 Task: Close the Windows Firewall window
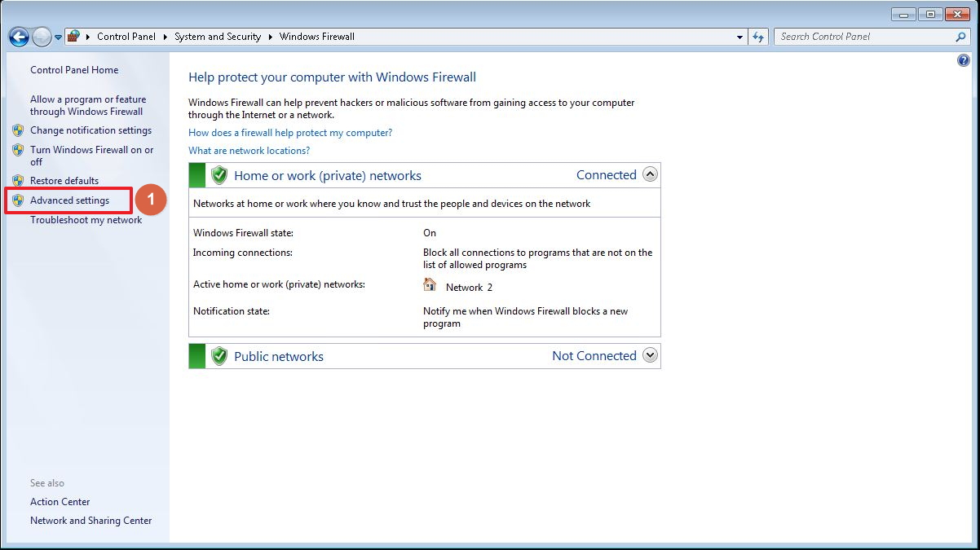956,14
